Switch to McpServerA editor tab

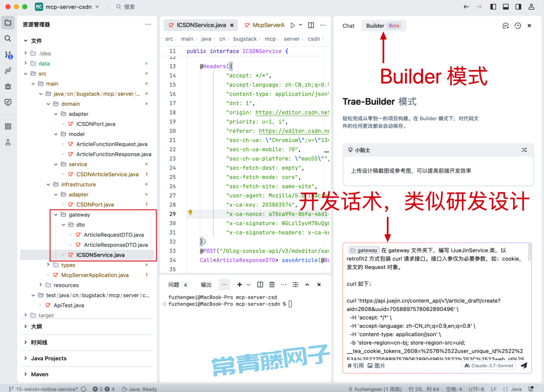point(268,25)
